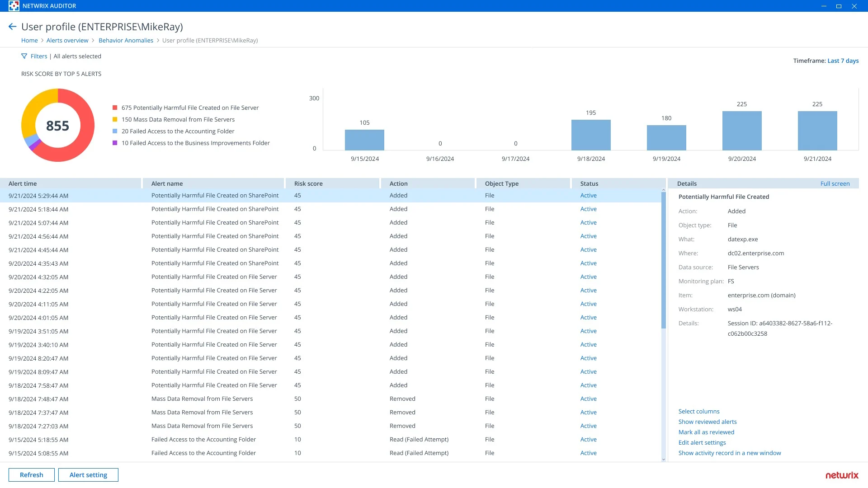Click Active status for 9/20/2024 4:32:05 AM alert
Viewport: 868px width, 488px height.
[588, 277]
